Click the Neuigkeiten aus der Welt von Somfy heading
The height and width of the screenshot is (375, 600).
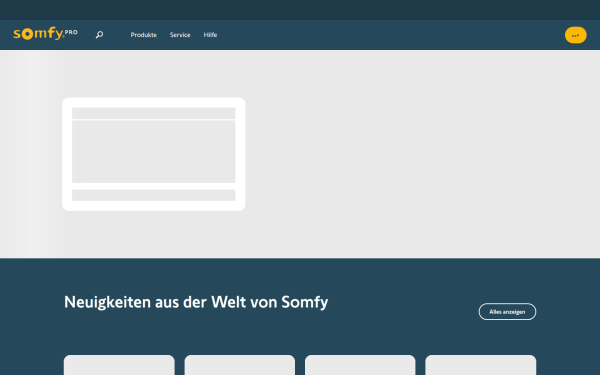pos(196,302)
